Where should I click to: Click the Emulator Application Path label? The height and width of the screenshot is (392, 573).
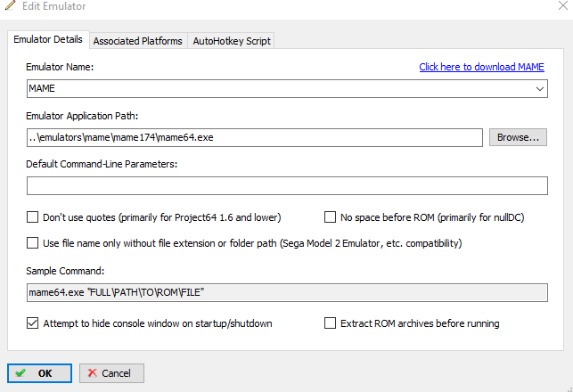pyautogui.click(x=82, y=116)
